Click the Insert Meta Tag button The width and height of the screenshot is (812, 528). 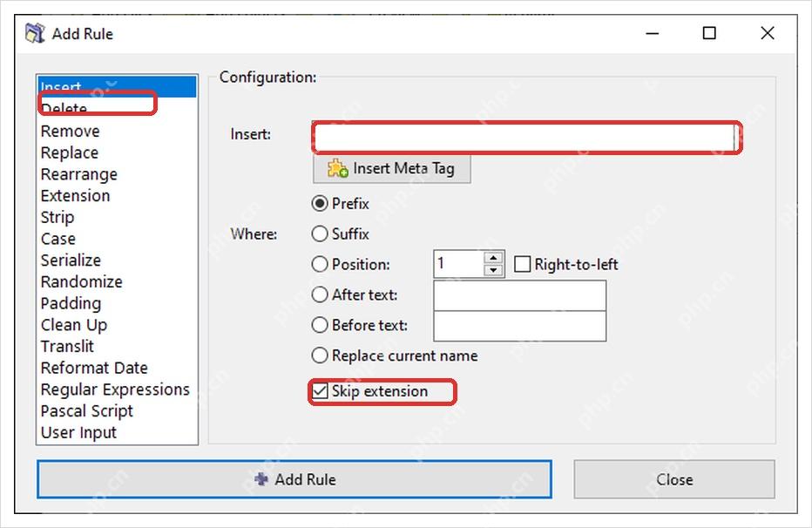(392, 169)
